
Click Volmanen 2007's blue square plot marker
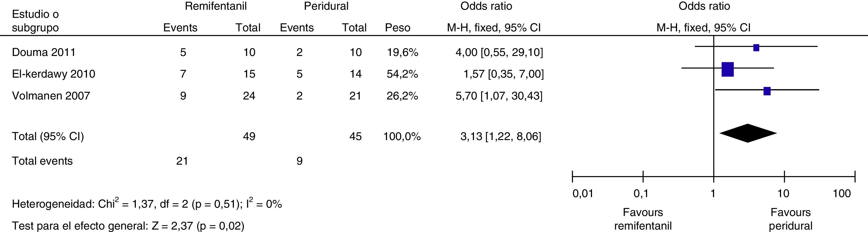click(767, 91)
